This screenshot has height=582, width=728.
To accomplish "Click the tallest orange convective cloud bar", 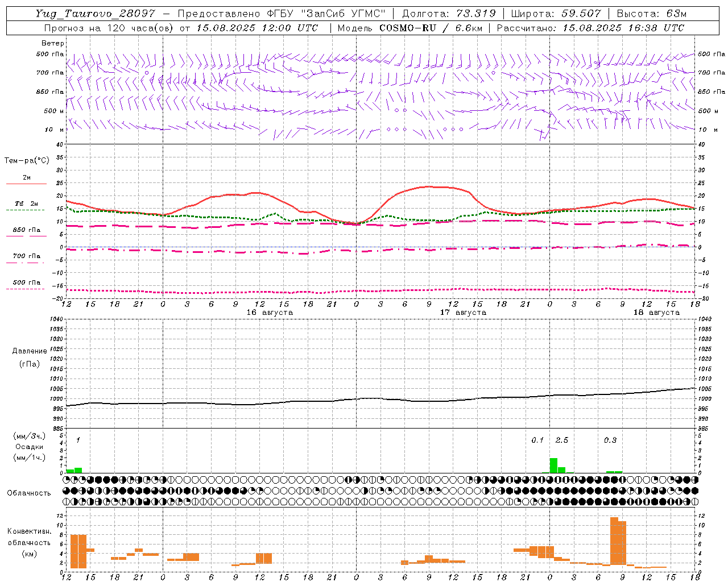I will point(614,541).
